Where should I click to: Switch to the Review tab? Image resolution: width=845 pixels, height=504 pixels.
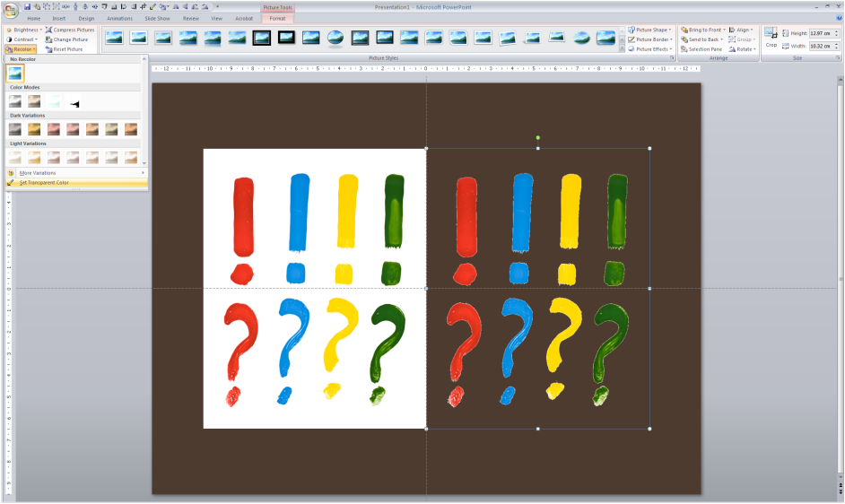(191, 18)
